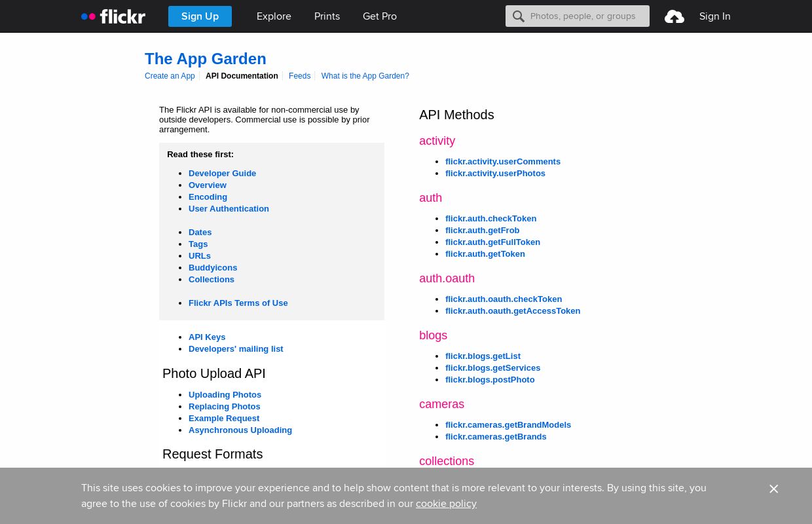The width and height of the screenshot is (812, 524).
Task: Open the Dates link
Action: [x=200, y=233]
